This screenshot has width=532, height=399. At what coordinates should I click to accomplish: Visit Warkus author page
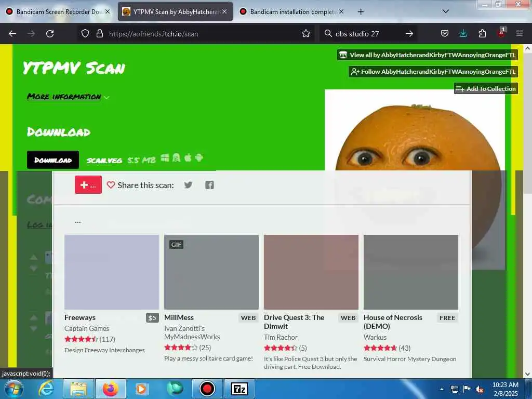[x=375, y=337]
